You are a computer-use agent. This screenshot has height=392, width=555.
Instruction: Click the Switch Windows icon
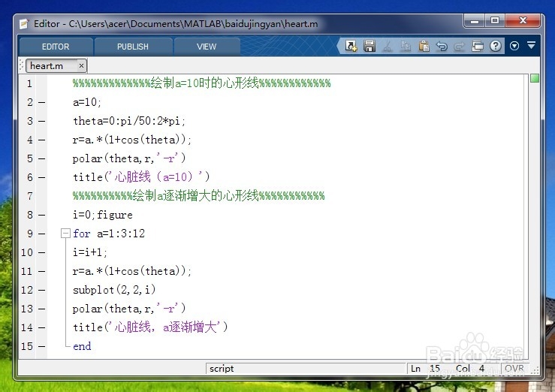[x=478, y=46]
